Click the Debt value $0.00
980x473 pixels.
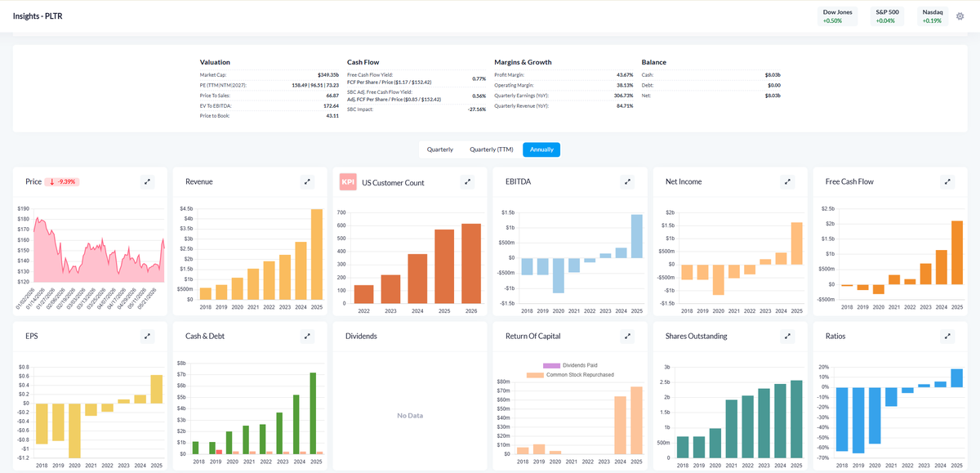(773, 85)
